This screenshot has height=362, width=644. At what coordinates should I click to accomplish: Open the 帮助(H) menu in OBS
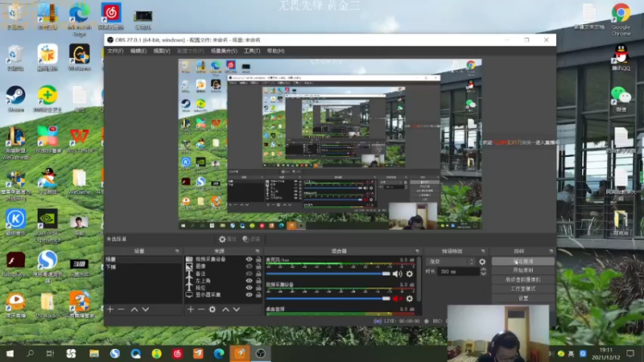coord(275,51)
